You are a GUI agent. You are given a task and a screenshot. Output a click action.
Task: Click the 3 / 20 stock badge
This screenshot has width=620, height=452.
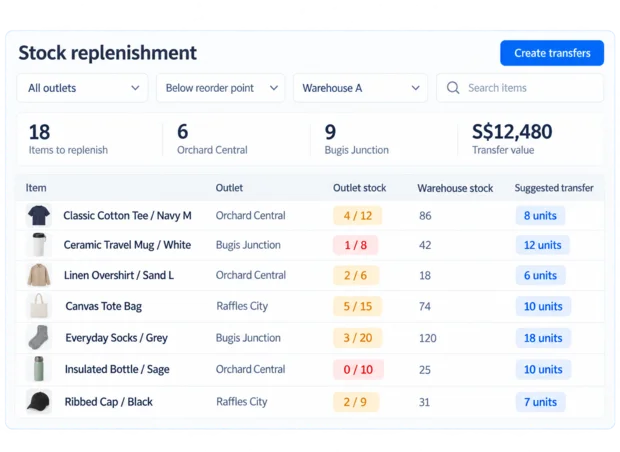(x=357, y=338)
